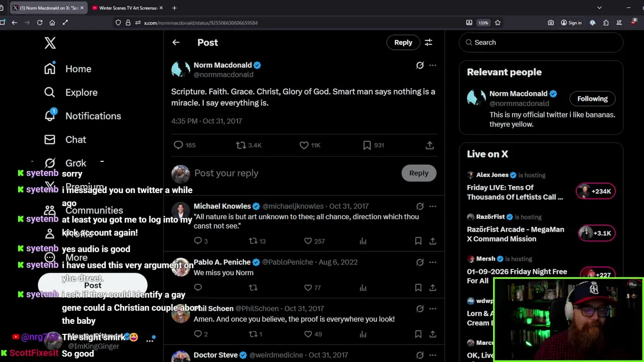Open RazörFist Arcade live broadcast

(541, 229)
